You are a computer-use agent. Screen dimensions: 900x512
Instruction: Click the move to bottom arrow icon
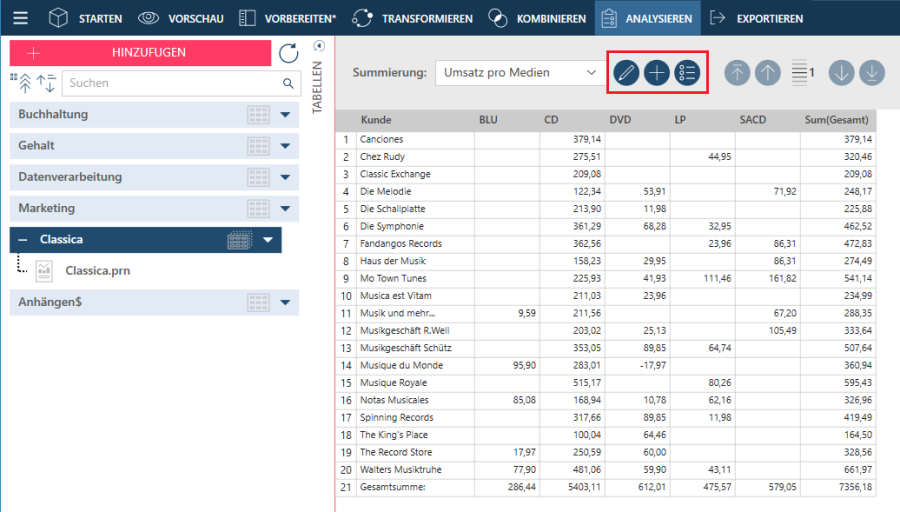pyautogui.click(x=871, y=73)
